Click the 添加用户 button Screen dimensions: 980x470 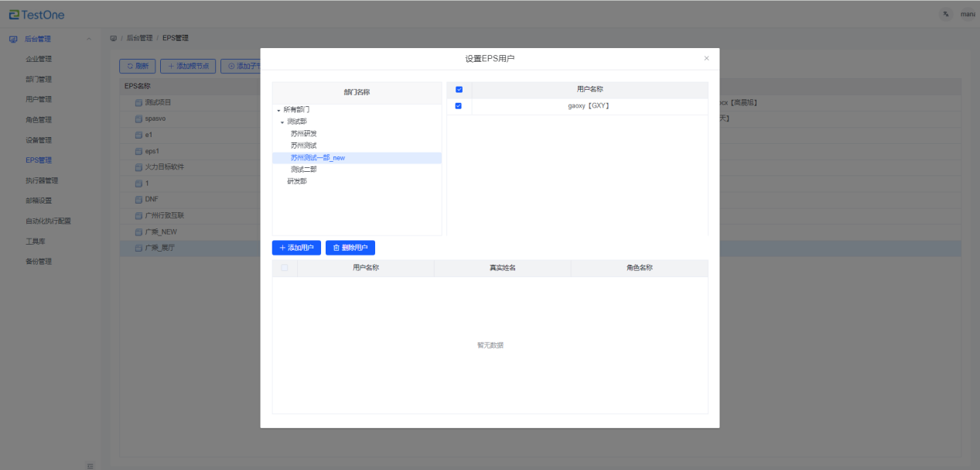[x=296, y=248]
